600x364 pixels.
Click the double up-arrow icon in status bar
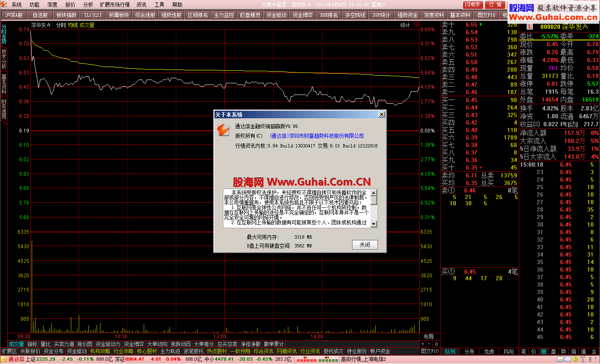590,359
